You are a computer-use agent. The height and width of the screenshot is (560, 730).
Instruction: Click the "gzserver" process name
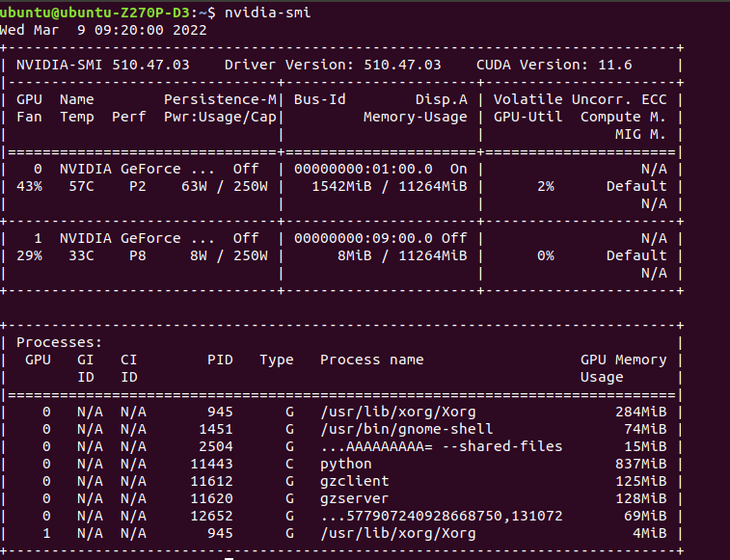click(354, 498)
